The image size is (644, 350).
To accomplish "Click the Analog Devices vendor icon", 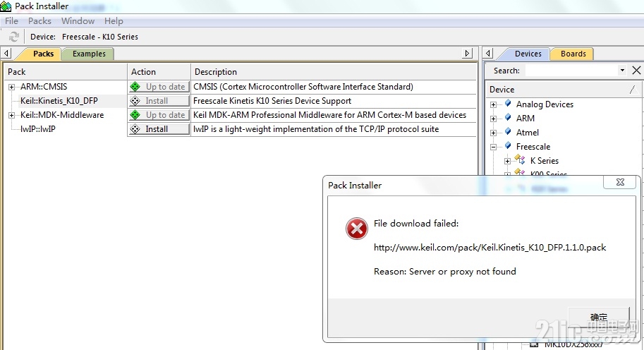I will coord(508,104).
